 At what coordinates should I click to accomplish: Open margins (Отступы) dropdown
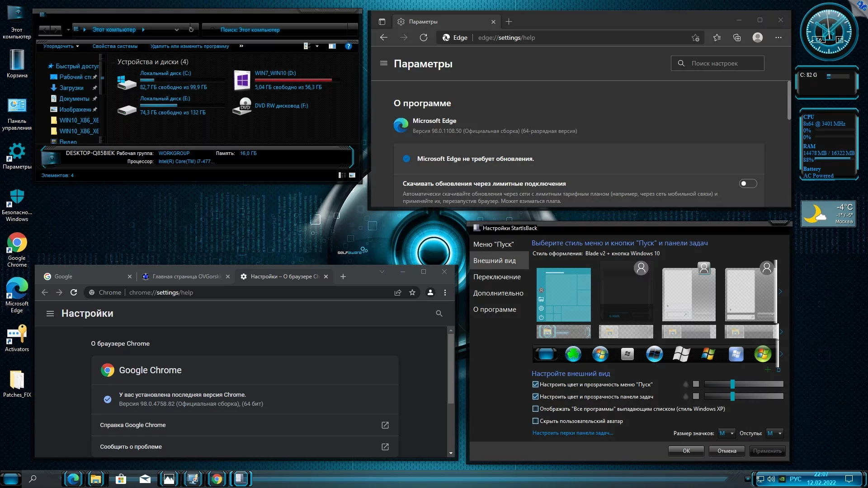(774, 433)
